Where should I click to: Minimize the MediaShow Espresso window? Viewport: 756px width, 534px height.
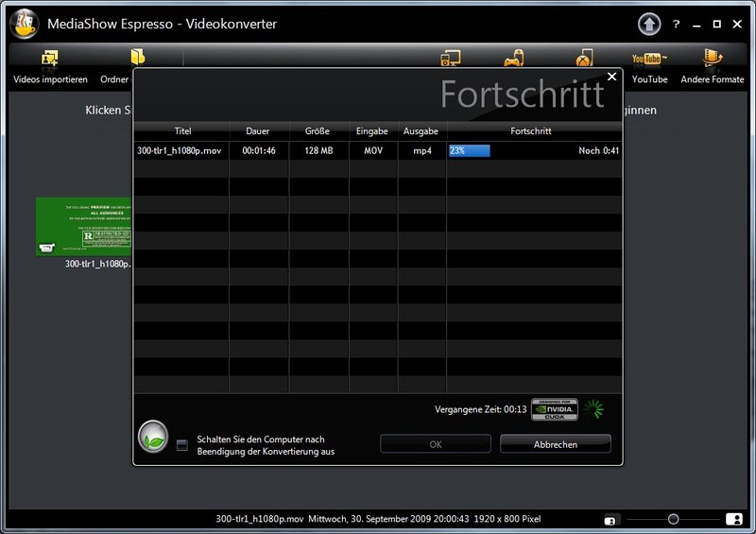click(x=696, y=25)
